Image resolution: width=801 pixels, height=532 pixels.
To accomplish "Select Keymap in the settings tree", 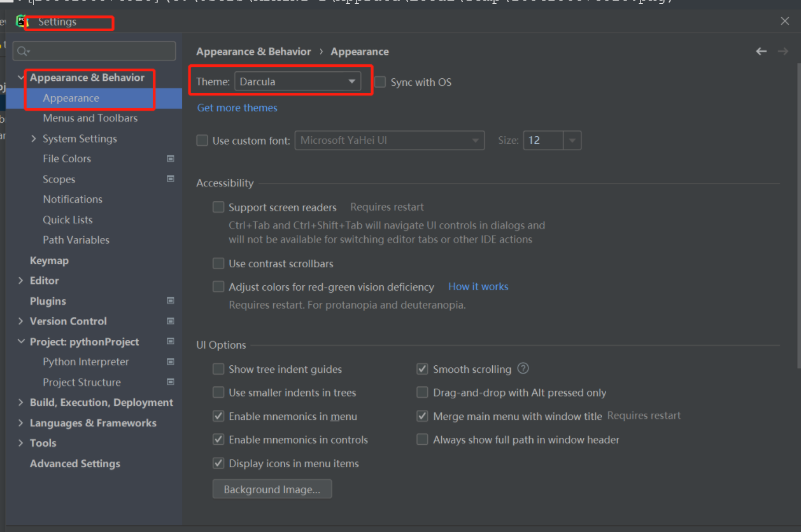I will (x=49, y=260).
